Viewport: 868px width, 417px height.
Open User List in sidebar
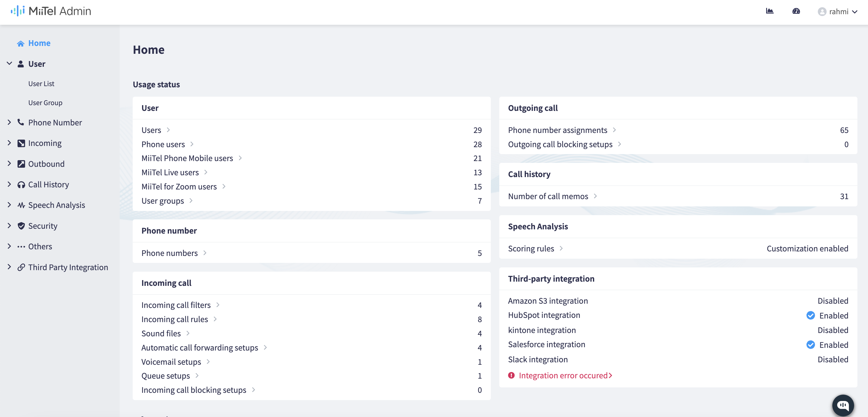41,83
